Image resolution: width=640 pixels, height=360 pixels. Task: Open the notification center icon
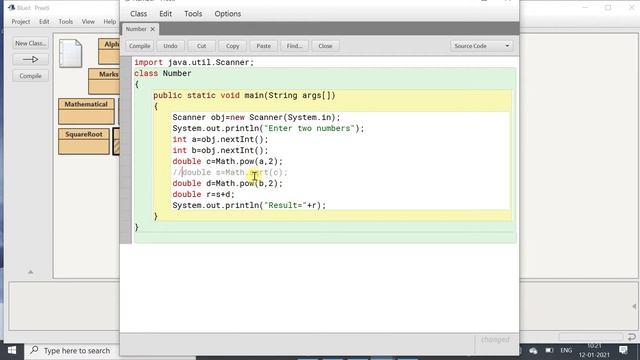coord(623,350)
